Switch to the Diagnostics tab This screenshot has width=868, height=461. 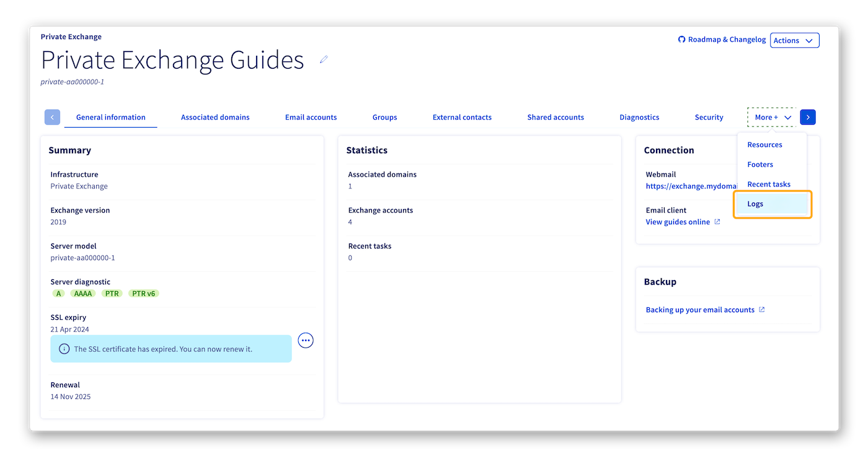tap(639, 116)
